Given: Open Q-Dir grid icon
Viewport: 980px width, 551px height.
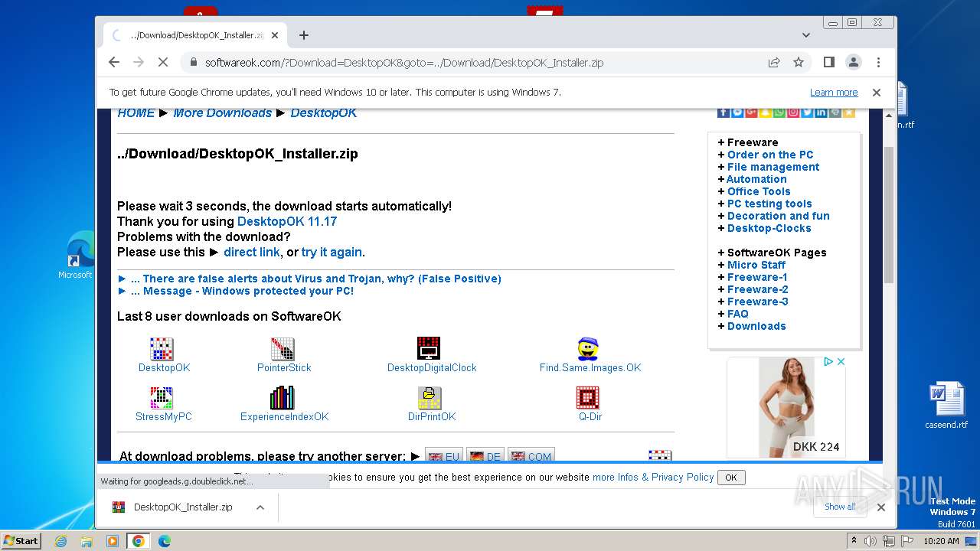Looking at the screenshot, I should [588, 398].
